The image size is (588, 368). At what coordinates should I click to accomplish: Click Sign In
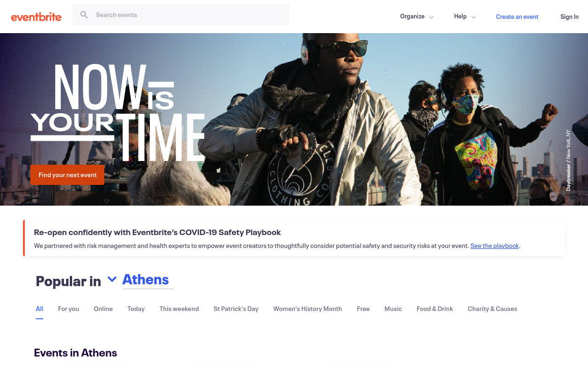tap(570, 17)
